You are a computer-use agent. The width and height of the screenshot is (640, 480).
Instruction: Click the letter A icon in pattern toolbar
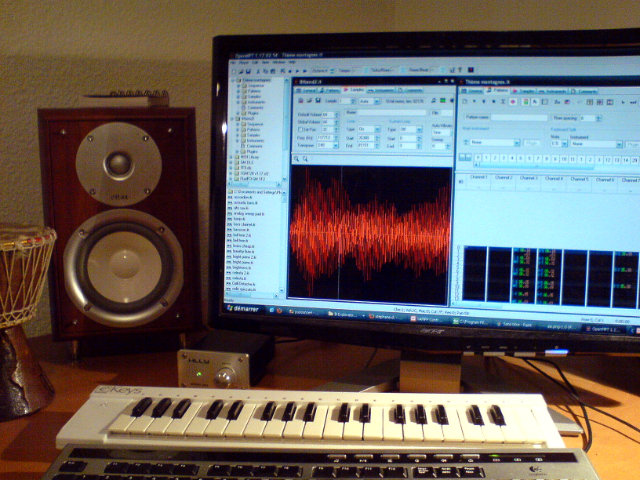535,102
